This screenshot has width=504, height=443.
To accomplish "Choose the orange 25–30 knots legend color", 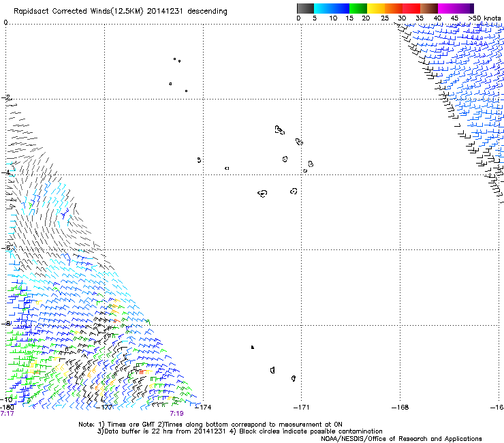I will point(394,8).
